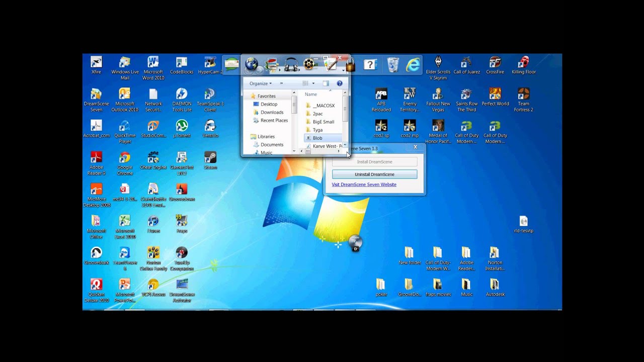Select DAEMON Tools Lite shortcut
The height and width of the screenshot is (362, 644).
[x=182, y=100]
